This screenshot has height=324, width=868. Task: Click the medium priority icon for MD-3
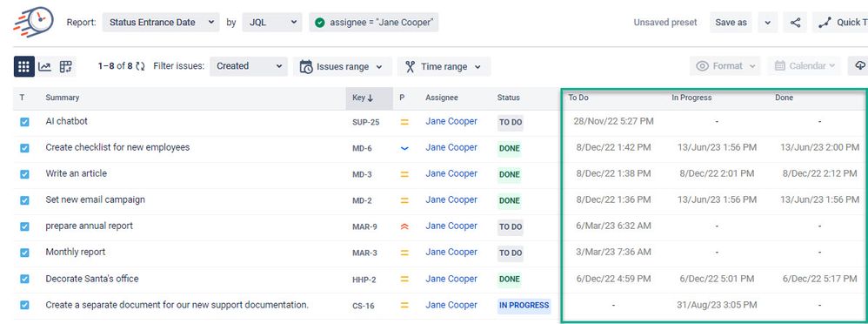point(404,174)
